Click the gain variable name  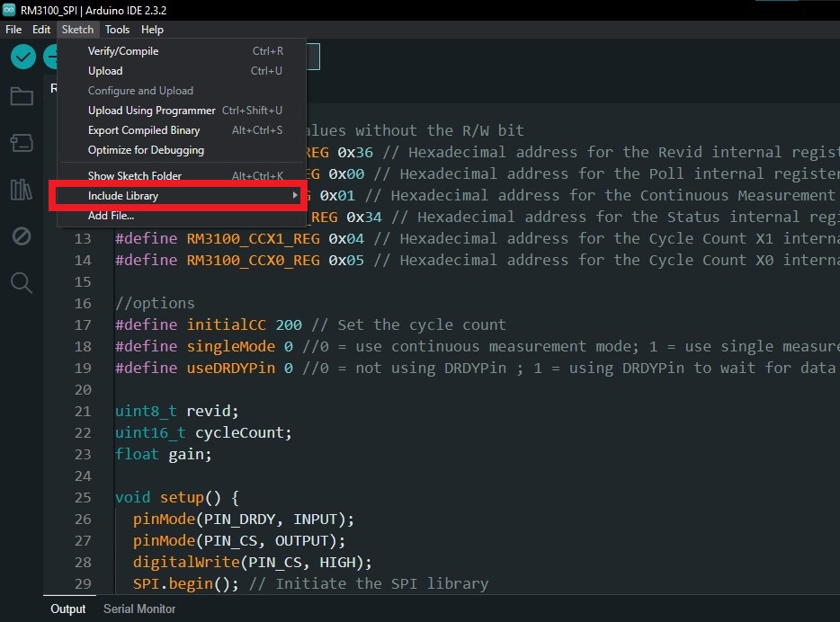point(186,455)
